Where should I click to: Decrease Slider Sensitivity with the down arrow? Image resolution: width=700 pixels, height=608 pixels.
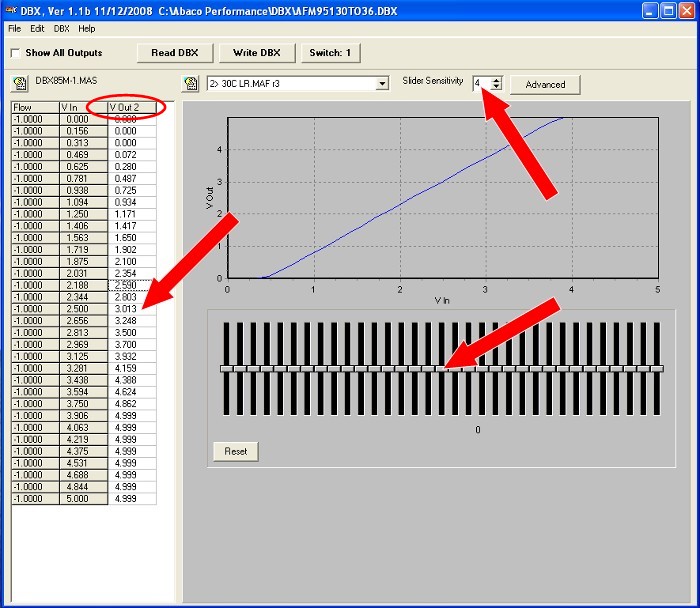(496, 89)
